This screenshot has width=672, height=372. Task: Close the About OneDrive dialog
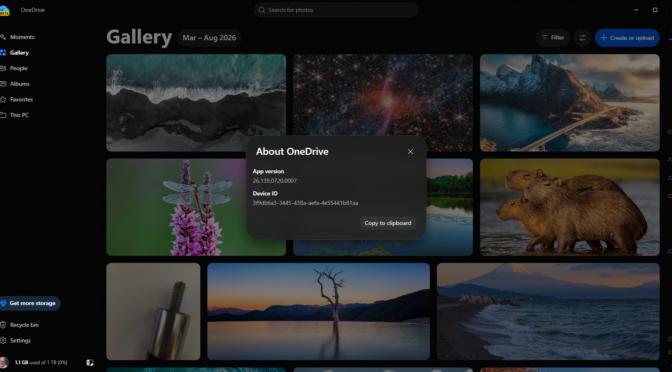[410, 152]
